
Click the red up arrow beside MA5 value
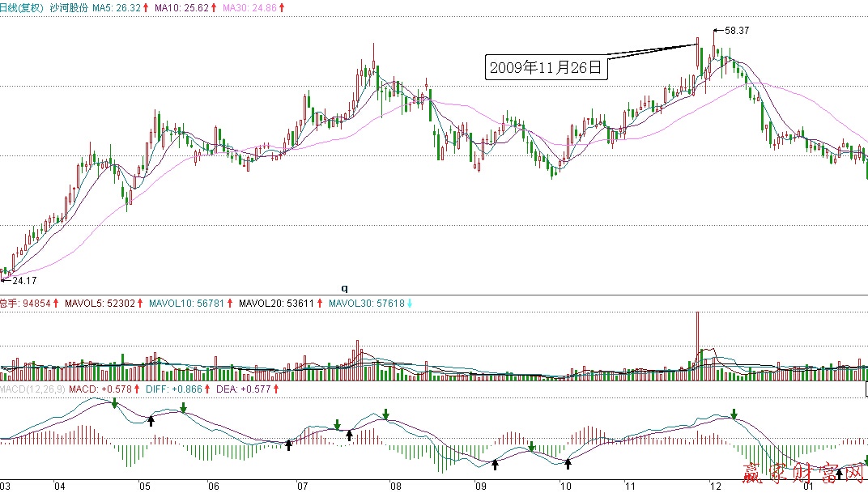(x=146, y=7)
